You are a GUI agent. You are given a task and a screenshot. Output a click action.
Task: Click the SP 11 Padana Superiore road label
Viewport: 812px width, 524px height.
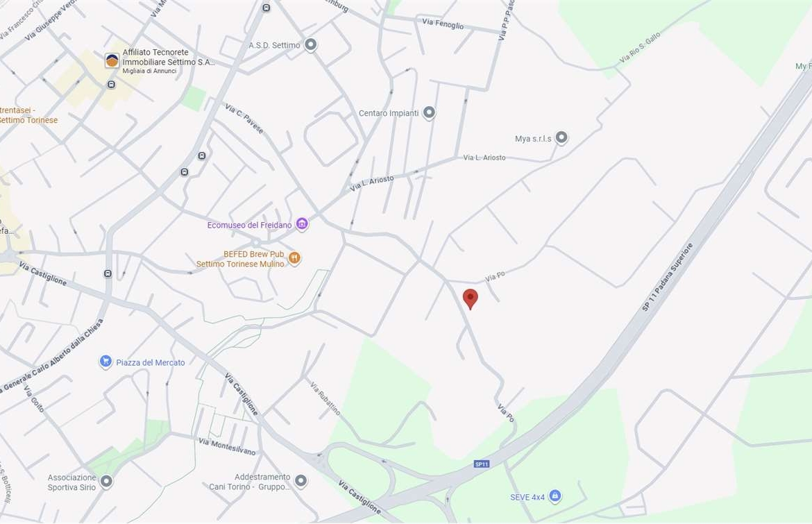[x=667, y=277]
